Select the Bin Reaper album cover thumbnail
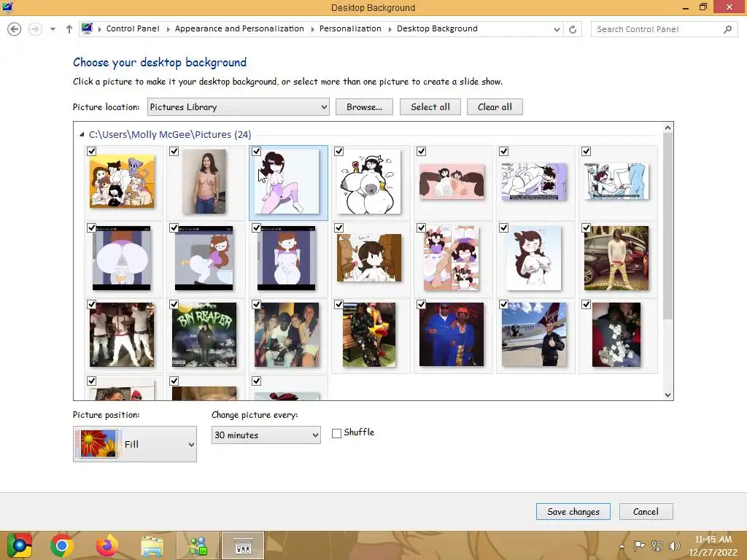747x560 pixels. (x=204, y=335)
